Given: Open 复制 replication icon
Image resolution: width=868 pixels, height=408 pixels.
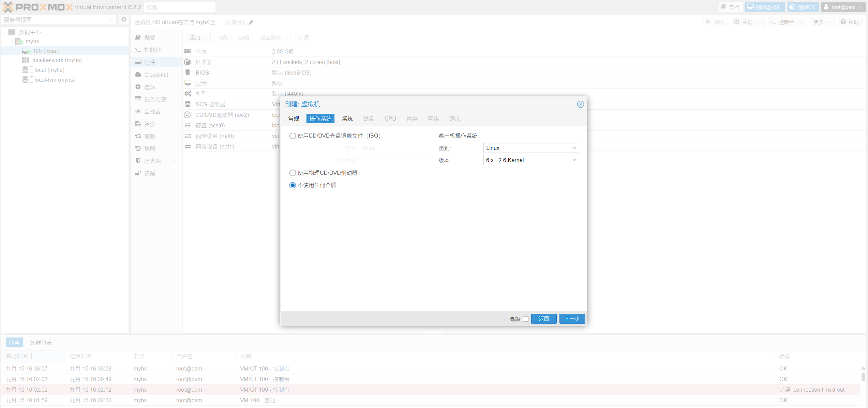Looking at the screenshot, I should [138, 136].
